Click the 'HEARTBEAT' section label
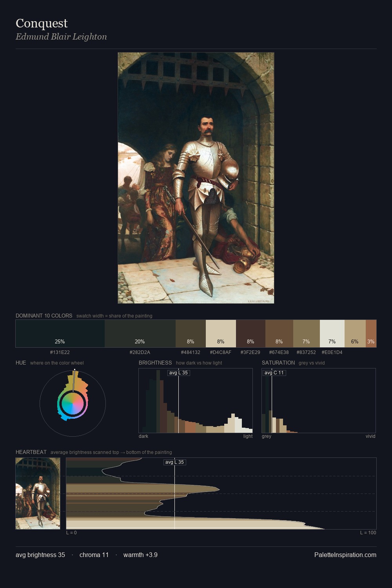Screen dimensions: 392x588 (31, 452)
